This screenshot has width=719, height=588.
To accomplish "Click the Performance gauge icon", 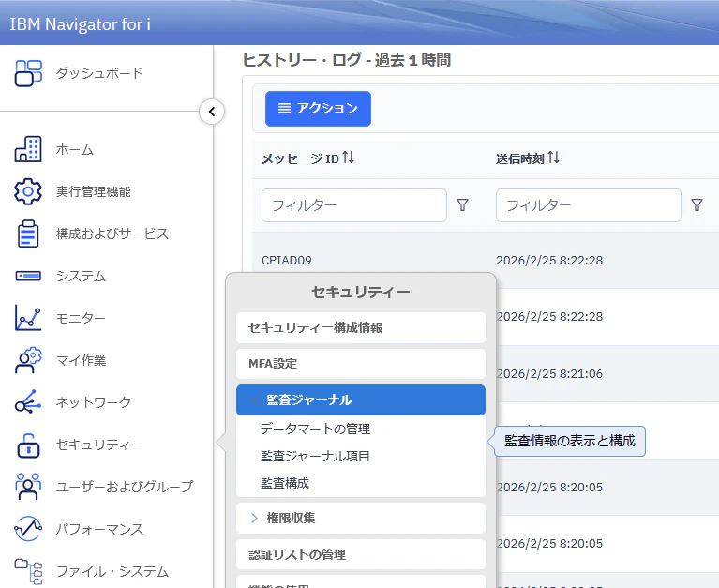I will point(28,529).
